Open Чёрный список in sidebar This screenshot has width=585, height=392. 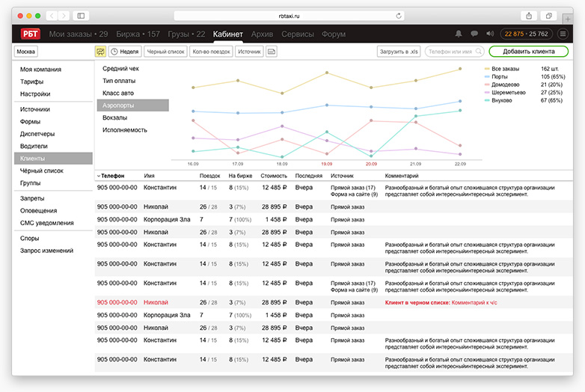point(41,171)
